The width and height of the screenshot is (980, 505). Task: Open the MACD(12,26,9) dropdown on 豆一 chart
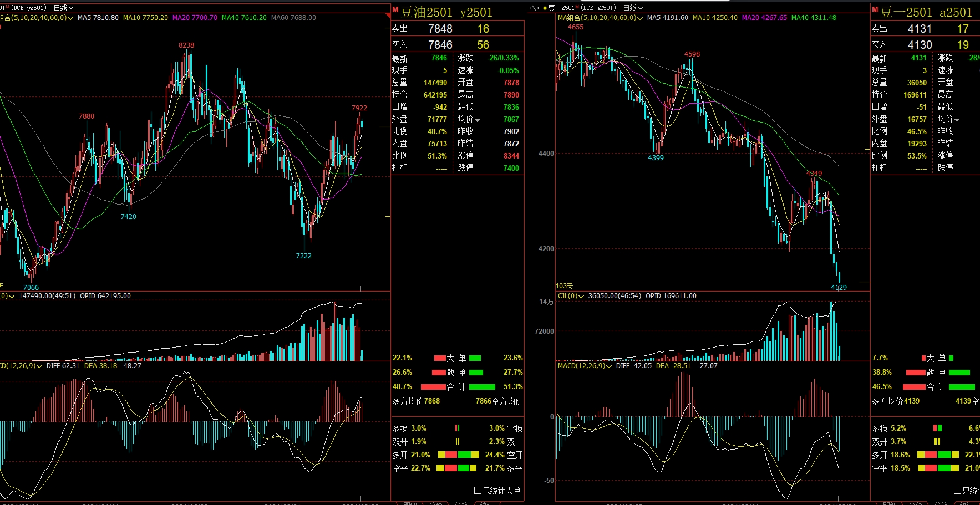point(609,366)
